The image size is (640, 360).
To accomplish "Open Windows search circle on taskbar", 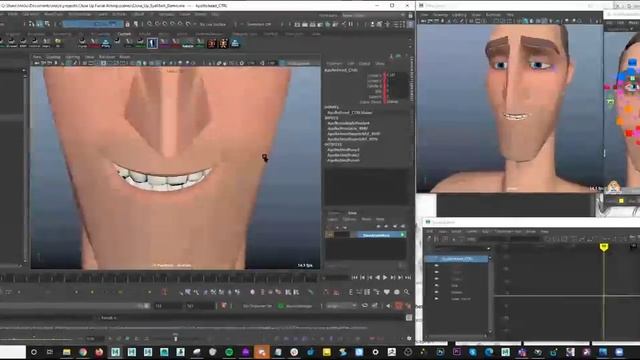I will click(34, 352).
